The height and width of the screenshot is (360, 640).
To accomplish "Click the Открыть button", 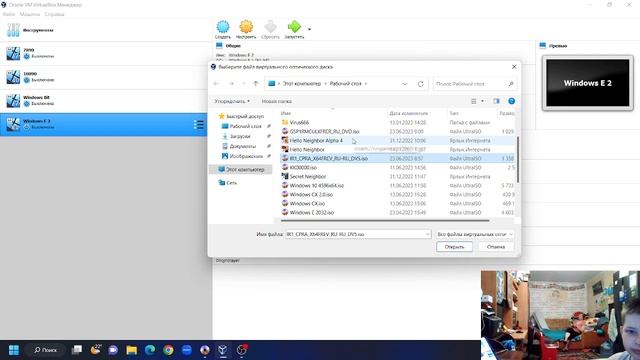I will pyautogui.click(x=454, y=247).
